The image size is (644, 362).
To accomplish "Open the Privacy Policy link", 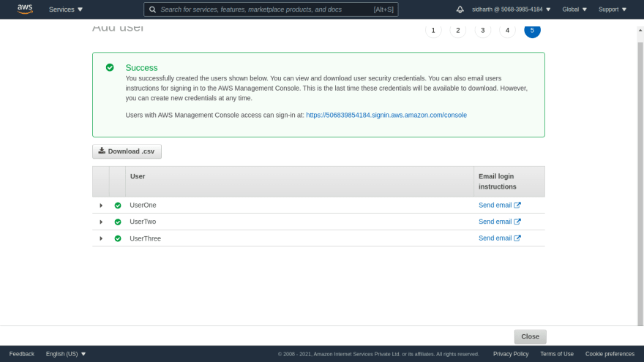I will (x=511, y=354).
